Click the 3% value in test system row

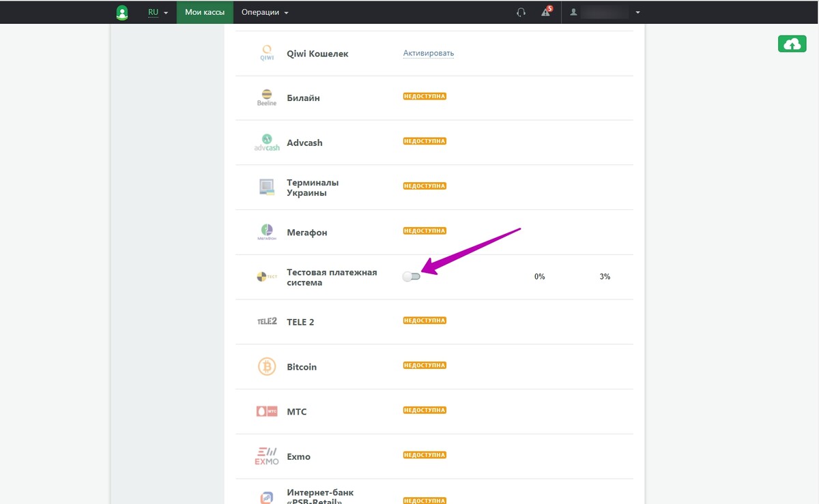pyautogui.click(x=605, y=277)
